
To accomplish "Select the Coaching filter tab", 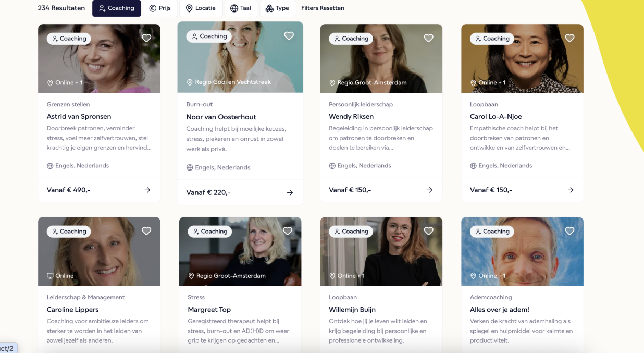I will tap(116, 8).
